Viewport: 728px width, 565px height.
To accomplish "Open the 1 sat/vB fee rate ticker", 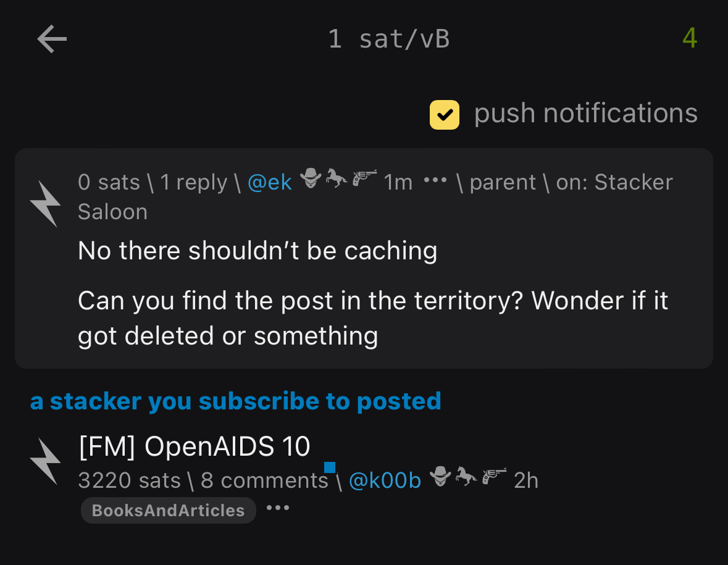I will pos(389,39).
